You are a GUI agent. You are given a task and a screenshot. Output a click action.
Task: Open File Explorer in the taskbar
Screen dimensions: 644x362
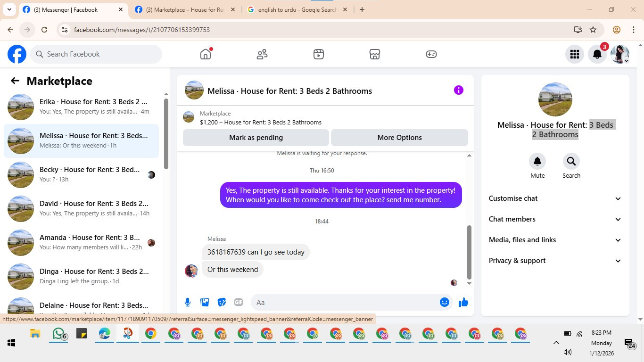pyautogui.click(x=35, y=334)
